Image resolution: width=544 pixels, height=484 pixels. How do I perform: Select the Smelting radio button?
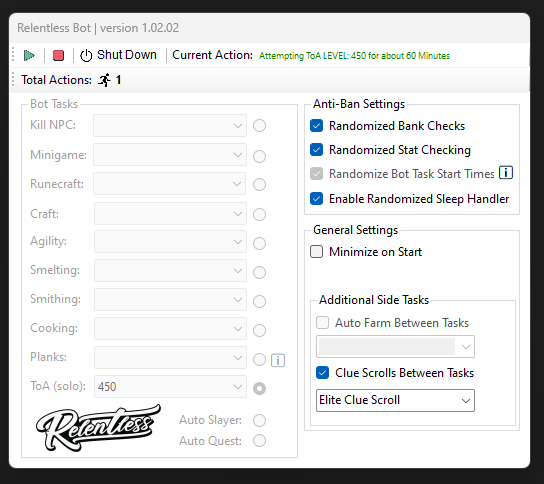click(x=260, y=272)
